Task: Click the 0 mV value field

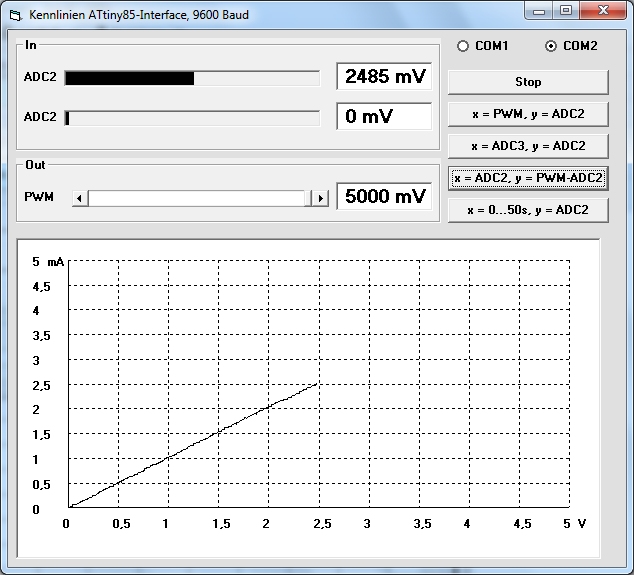Action: [x=384, y=116]
